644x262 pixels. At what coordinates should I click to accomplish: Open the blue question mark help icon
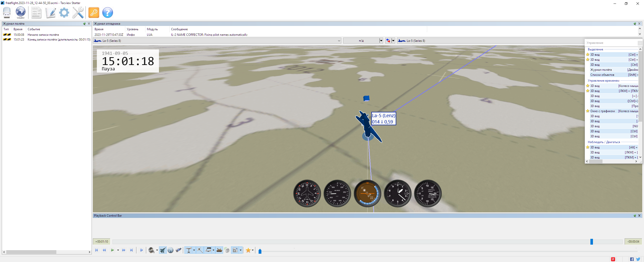click(x=108, y=13)
